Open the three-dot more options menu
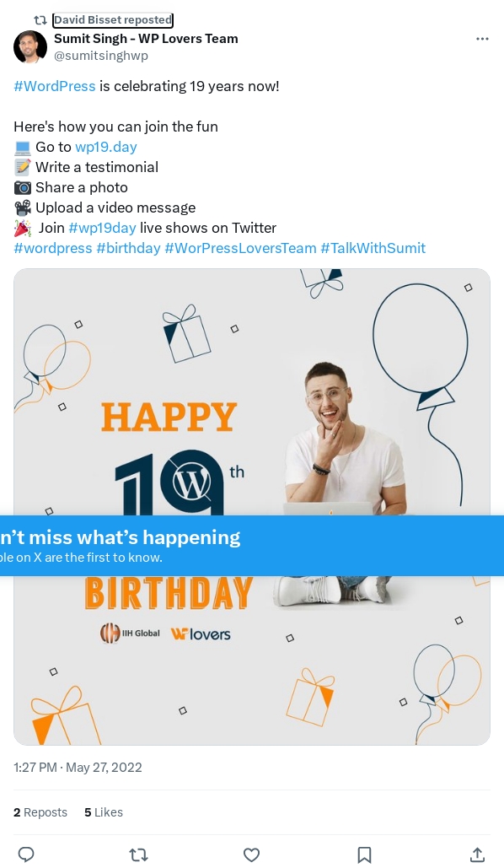The image size is (504, 868). [x=482, y=39]
